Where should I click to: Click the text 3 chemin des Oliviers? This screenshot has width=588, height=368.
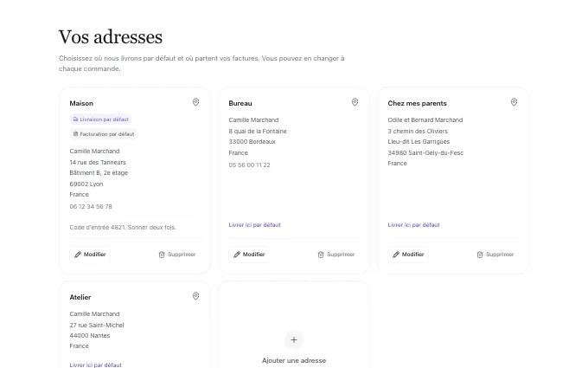[x=418, y=131]
